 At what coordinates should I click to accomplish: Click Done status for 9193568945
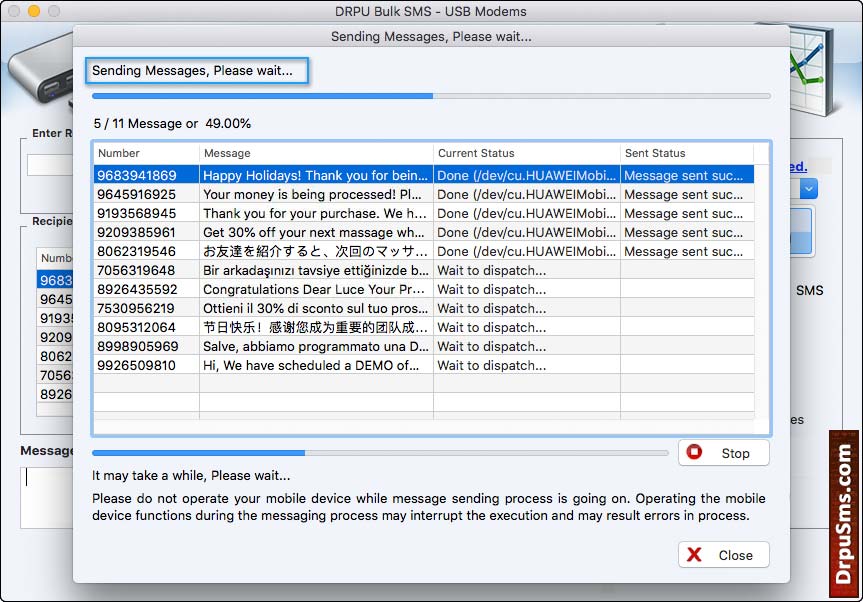[527, 214]
